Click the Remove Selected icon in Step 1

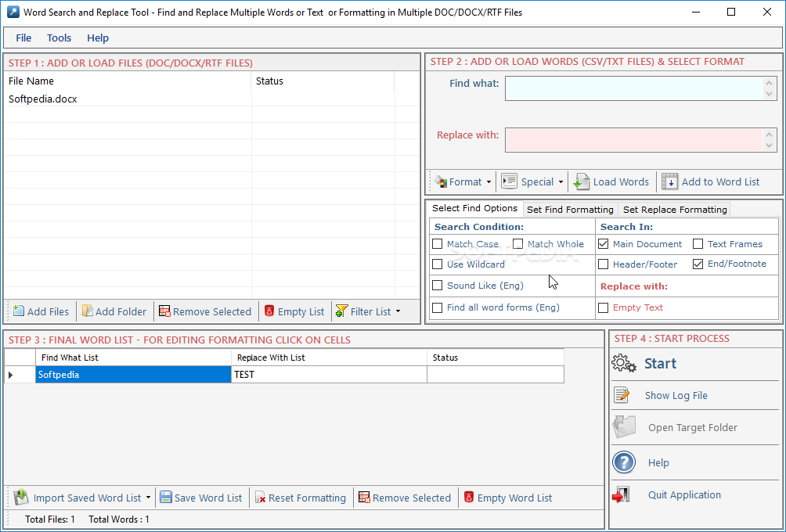[x=164, y=311]
